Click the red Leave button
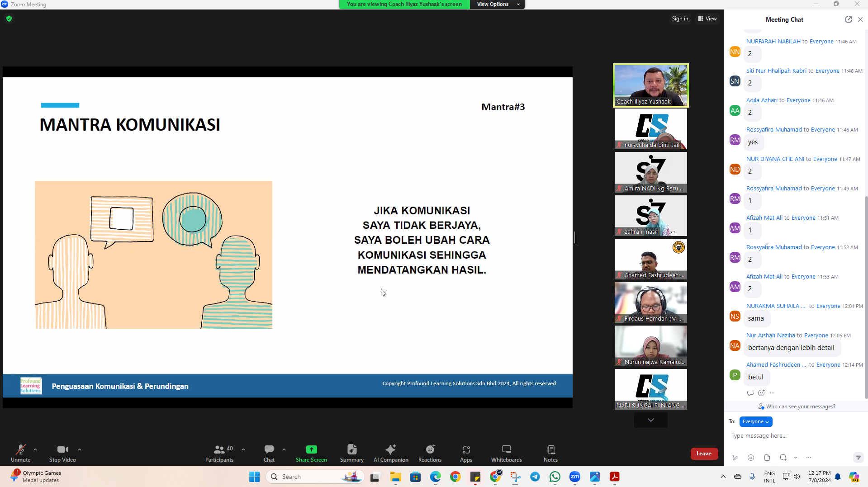 704,454
